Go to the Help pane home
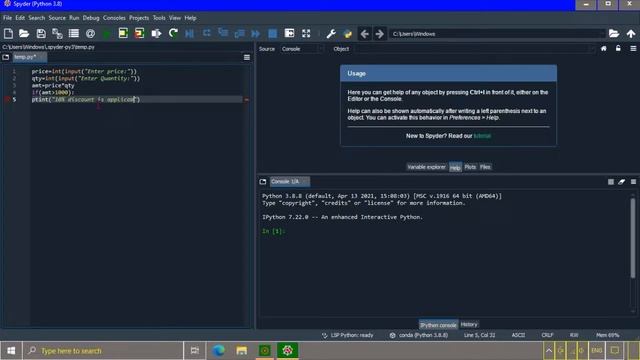The image size is (640, 360). pos(604,49)
